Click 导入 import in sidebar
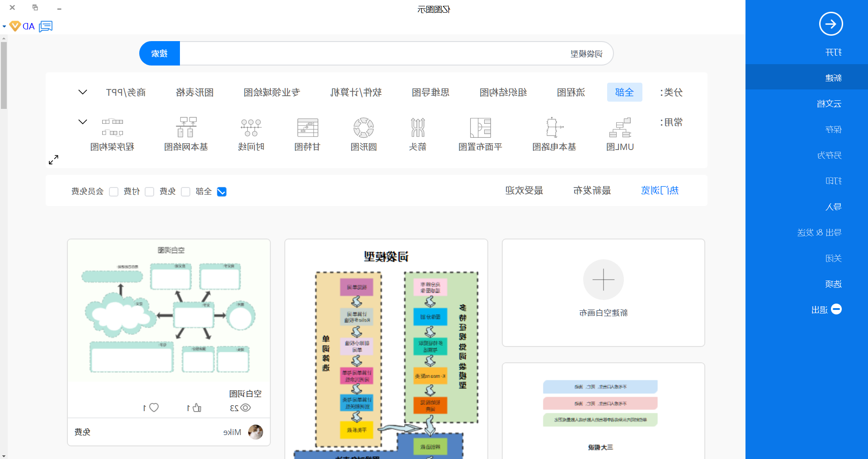 pyautogui.click(x=833, y=206)
